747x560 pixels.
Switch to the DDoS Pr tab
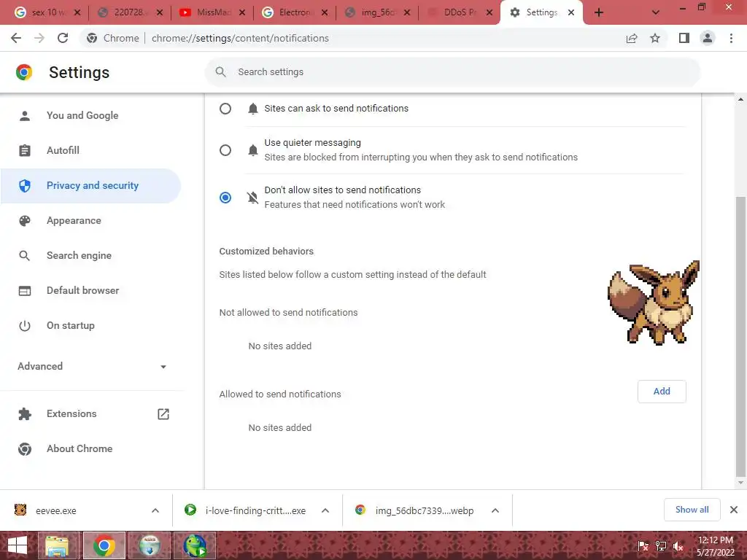point(459,12)
